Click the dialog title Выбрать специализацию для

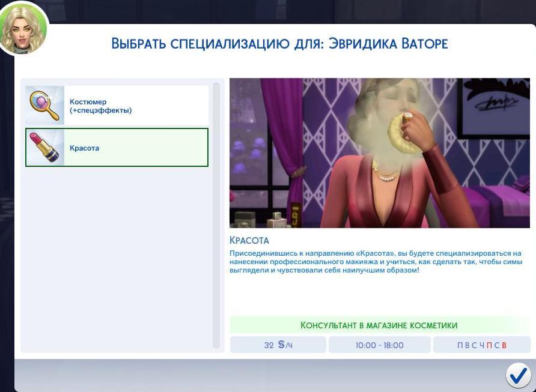click(279, 44)
